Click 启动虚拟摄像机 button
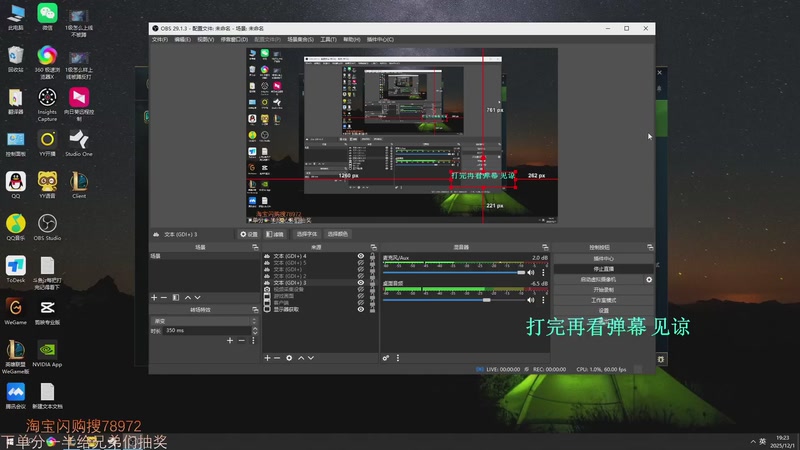The width and height of the screenshot is (800, 450). 598,280
